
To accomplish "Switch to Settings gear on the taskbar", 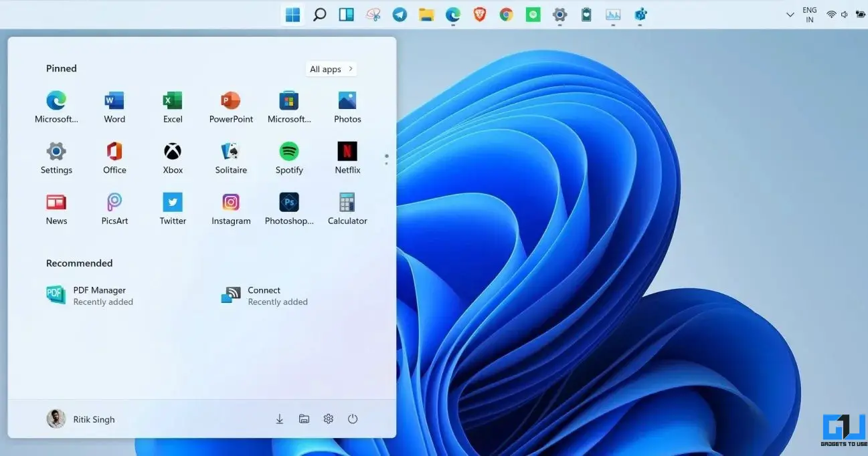I will click(x=559, y=15).
